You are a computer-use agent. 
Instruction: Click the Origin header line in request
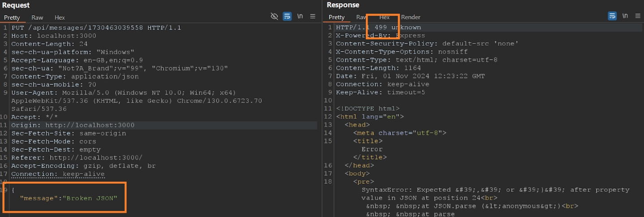coord(73,125)
